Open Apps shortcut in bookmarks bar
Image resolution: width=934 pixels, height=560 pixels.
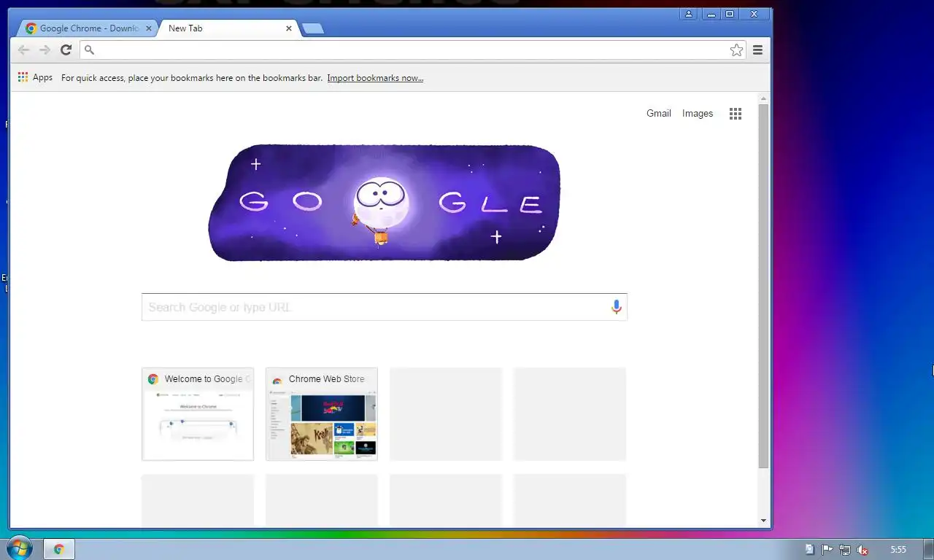(35, 77)
